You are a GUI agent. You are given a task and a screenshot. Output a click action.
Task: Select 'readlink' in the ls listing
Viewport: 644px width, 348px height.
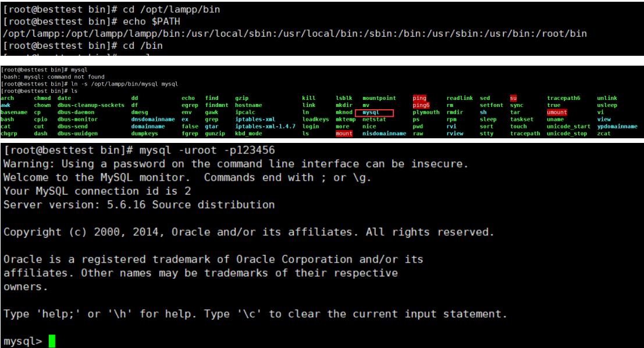pyautogui.click(x=460, y=98)
